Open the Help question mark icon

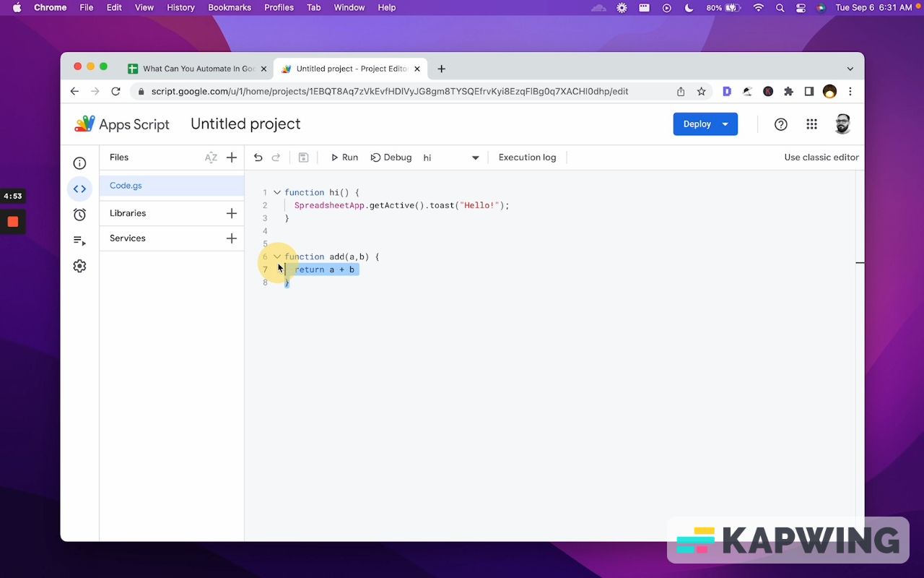[780, 124]
